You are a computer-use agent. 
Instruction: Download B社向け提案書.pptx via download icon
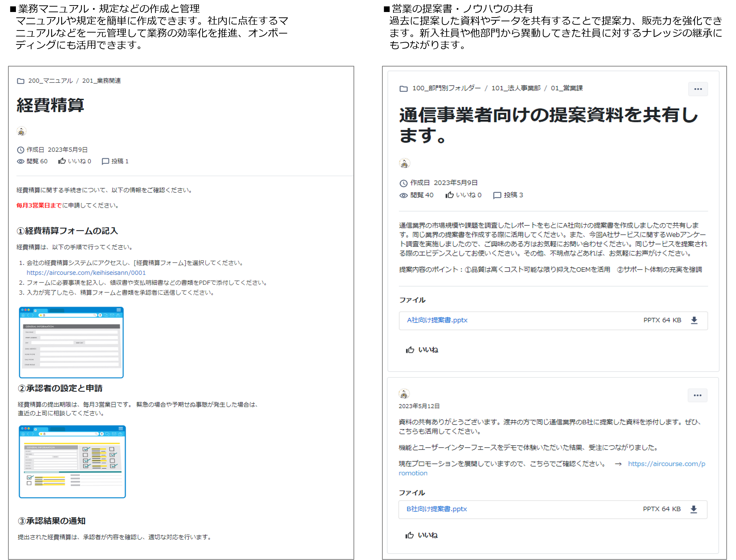pos(693,509)
